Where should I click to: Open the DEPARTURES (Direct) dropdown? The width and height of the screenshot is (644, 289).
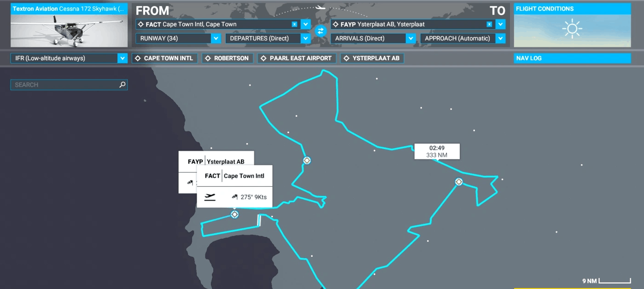click(305, 39)
